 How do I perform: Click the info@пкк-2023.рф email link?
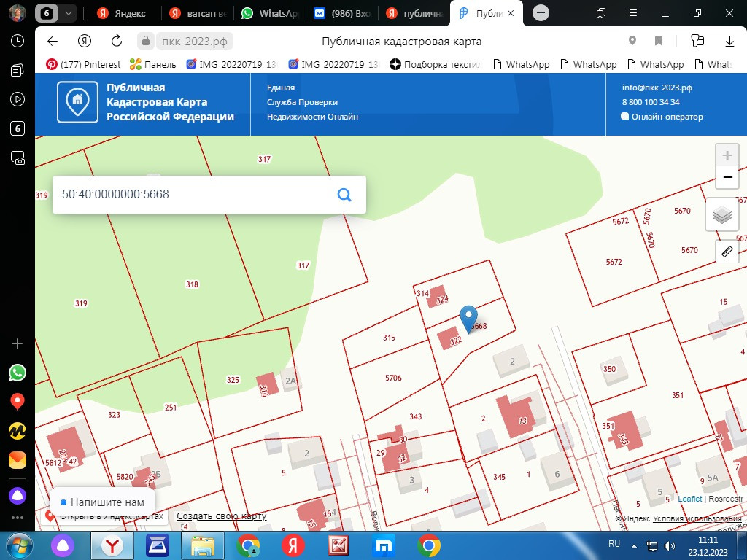pyautogui.click(x=657, y=87)
